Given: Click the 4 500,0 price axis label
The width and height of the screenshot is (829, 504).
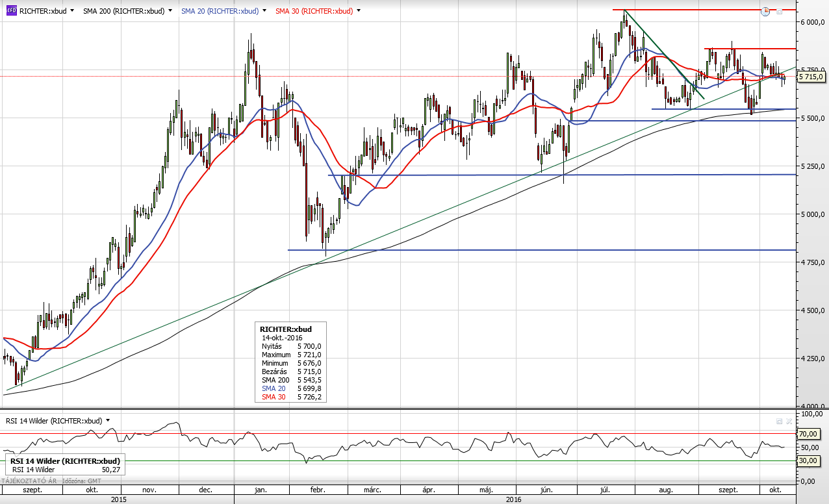Looking at the screenshot, I should pos(811,310).
